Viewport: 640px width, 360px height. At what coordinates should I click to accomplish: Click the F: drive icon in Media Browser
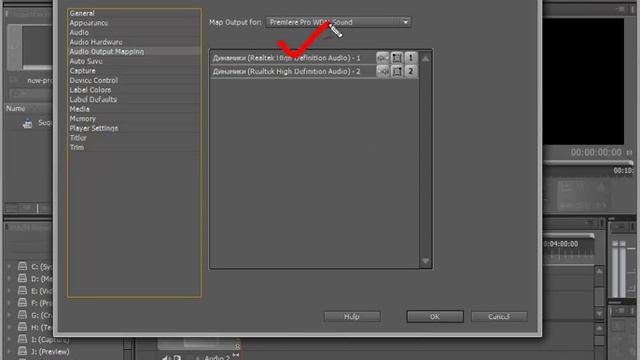(x=22, y=303)
